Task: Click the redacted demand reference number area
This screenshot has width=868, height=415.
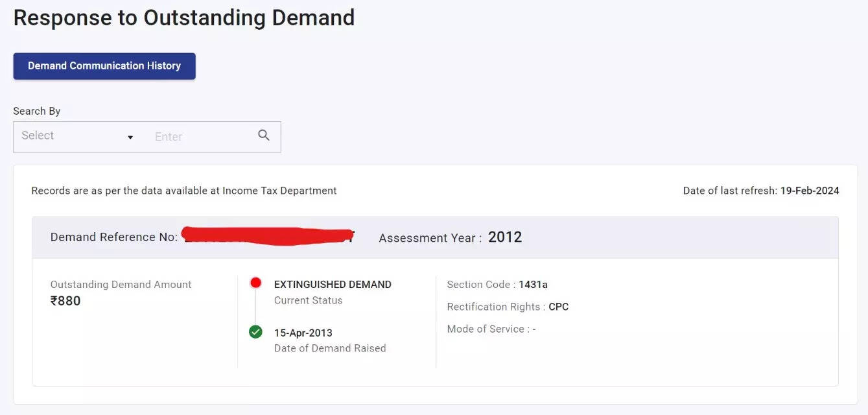Action: coord(268,235)
